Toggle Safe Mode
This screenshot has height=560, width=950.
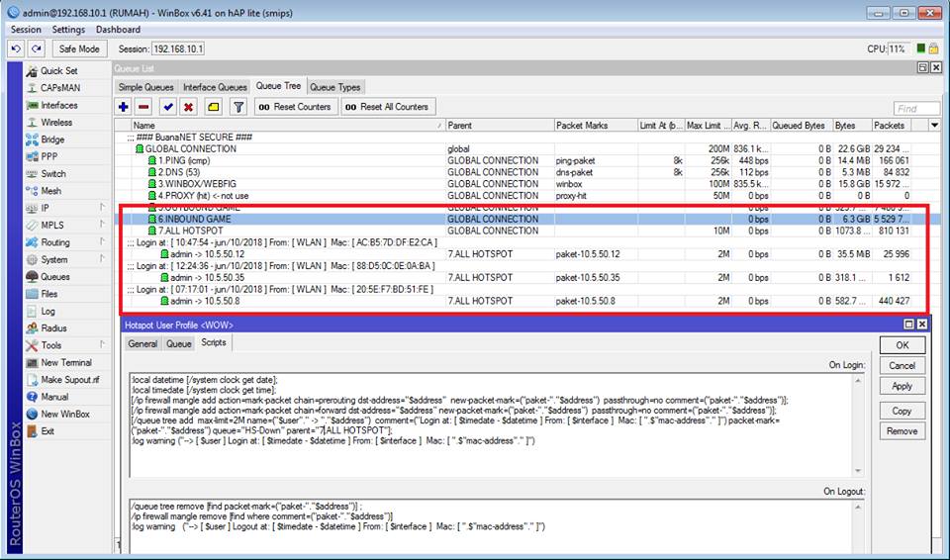79,49
